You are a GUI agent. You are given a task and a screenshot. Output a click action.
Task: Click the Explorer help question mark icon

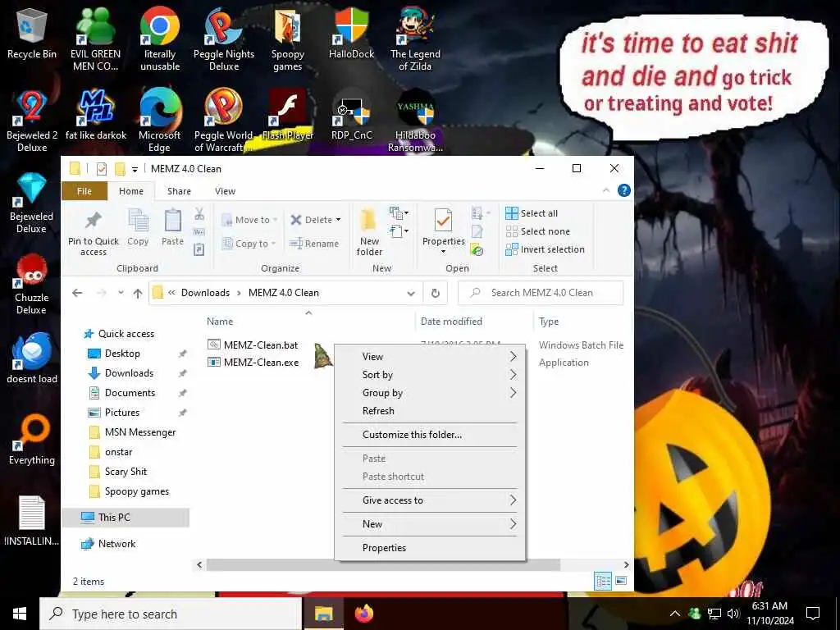(x=624, y=190)
